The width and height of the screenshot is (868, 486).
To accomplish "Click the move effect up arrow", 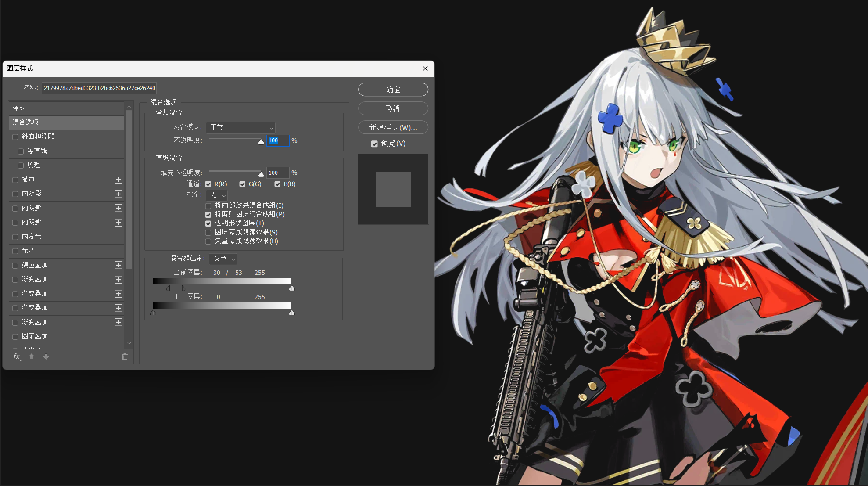I will 32,356.
